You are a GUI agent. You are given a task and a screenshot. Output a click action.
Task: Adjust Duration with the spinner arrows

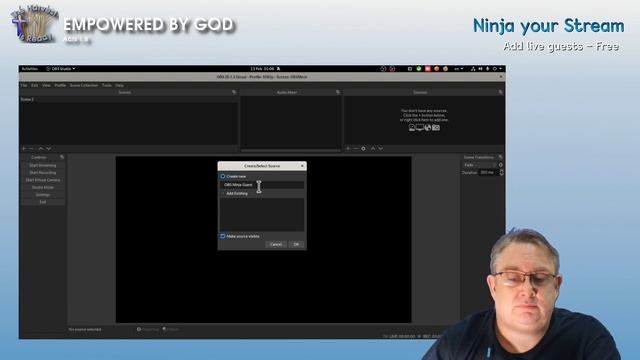(501, 173)
